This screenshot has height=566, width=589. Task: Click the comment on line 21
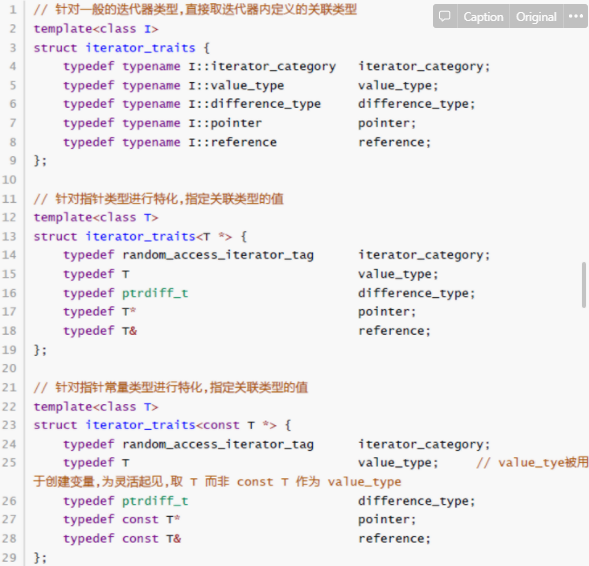coord(171,387)
